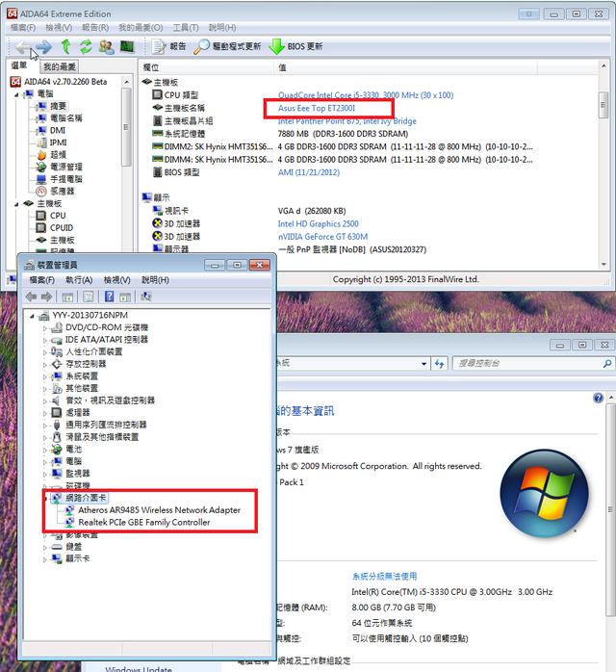The image size is (616, 672).
Task: Open the 系統分級無法使用 link
Action: click(384, 576)
